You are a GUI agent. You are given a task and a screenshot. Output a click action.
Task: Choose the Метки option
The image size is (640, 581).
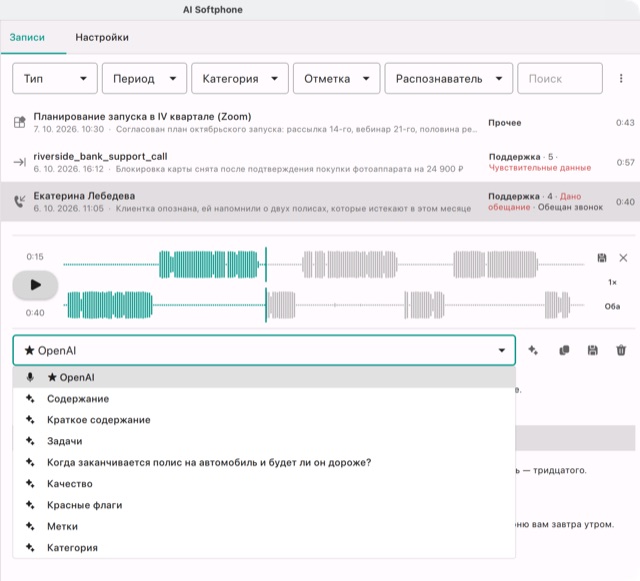coord(264,526)
